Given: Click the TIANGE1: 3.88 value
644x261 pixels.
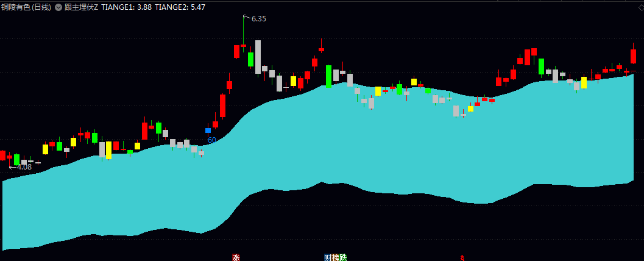Looking at the screenshot, I should 127,7.
